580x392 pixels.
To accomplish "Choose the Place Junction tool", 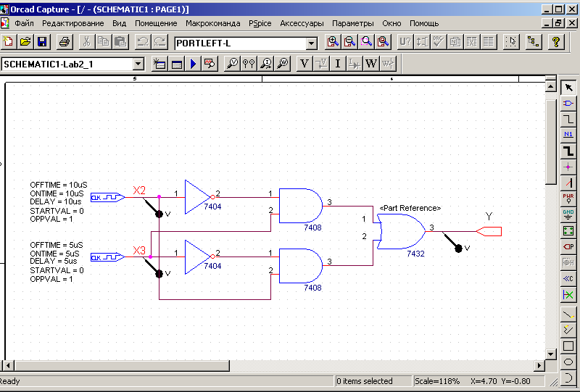I will (568, 167).
